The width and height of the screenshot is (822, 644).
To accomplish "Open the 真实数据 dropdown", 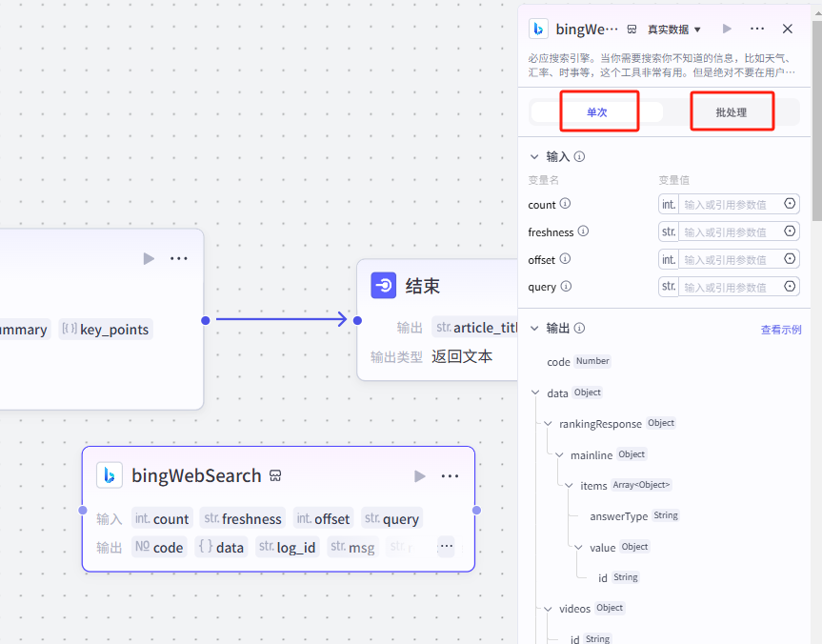I will pos(673,30).
